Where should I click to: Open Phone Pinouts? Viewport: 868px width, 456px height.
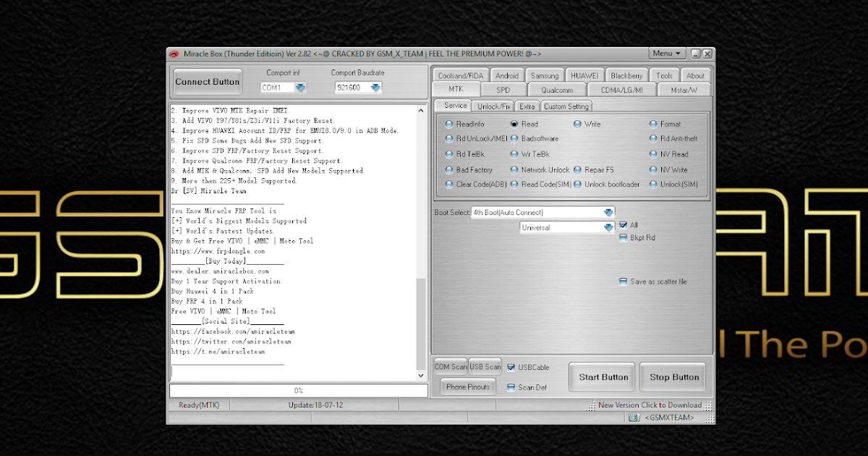[x=468, y=387]
